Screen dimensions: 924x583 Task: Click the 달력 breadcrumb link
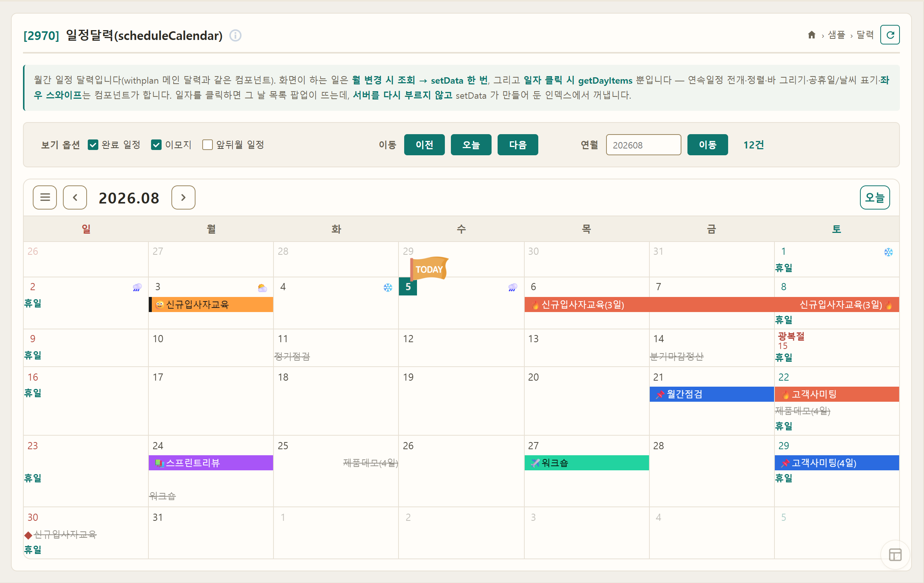click(x=865, y=35)
